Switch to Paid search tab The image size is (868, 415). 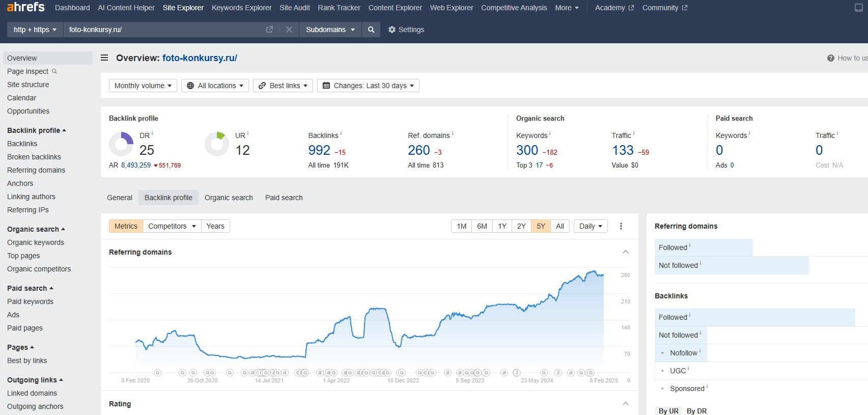pyautogui.click(x=284, y=198)
